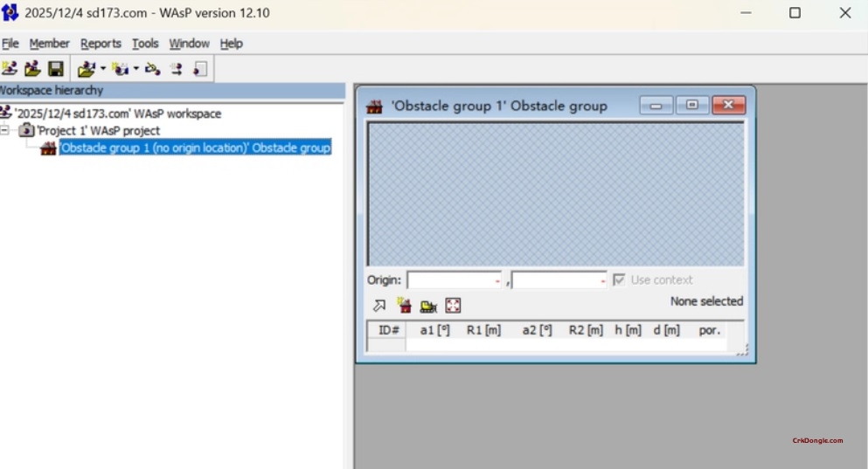Select the WAsP workspace root tree node
The height and width of the screenshot is (469, 868).
(x=118, y=114)
